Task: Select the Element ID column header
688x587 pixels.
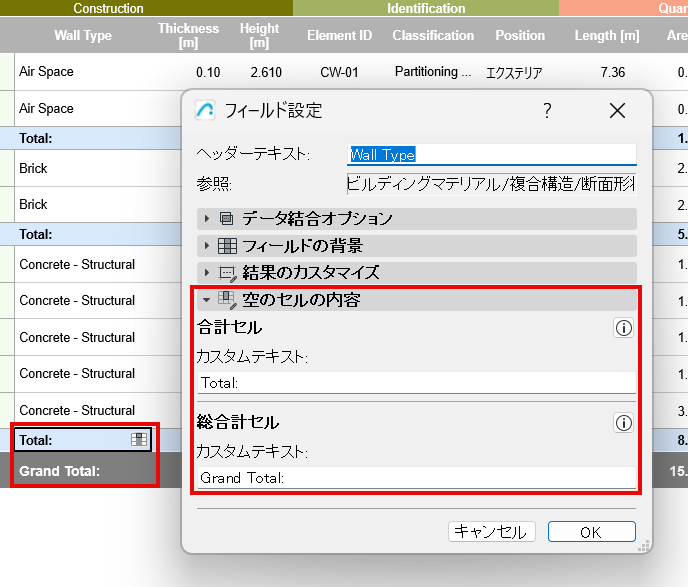Action: (339, 35)
